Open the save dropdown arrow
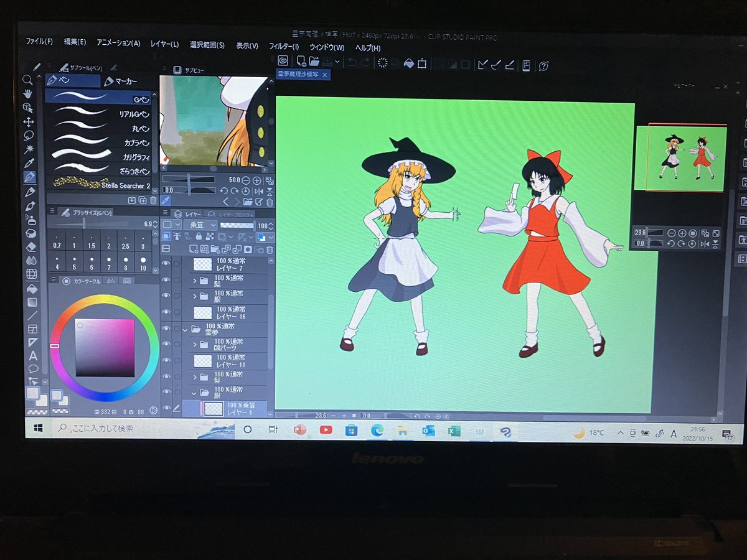 click(x=337, y=62)
